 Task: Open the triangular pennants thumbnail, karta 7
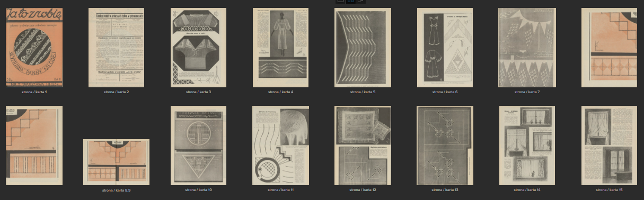pyautogui.click(x=527, y=48)
